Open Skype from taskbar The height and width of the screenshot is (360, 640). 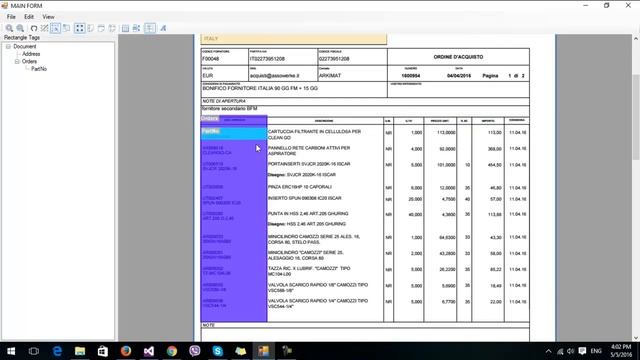tap(218, 351)
